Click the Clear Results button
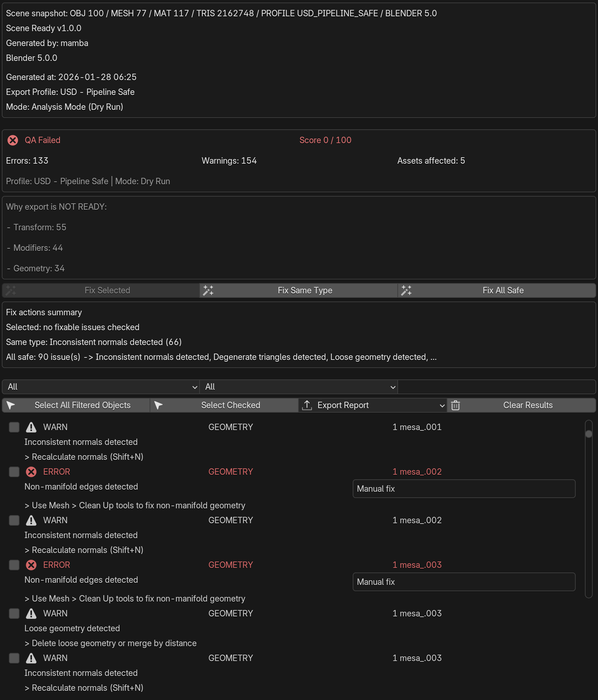This screenshot has height=700, width=598. pyautogui.click(x=521, y=405)
